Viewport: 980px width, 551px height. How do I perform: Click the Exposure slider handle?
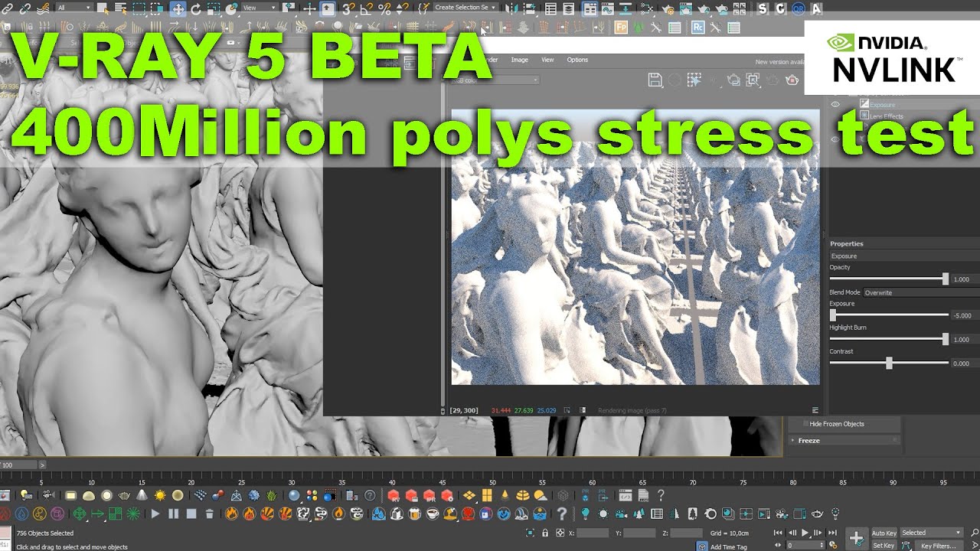(833, 315)
